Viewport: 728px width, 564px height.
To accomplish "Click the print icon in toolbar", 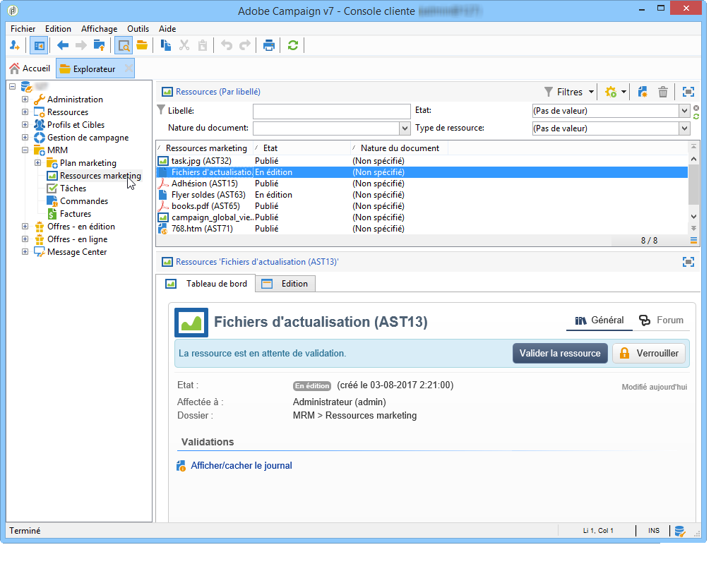I will [x=268, y=45].
